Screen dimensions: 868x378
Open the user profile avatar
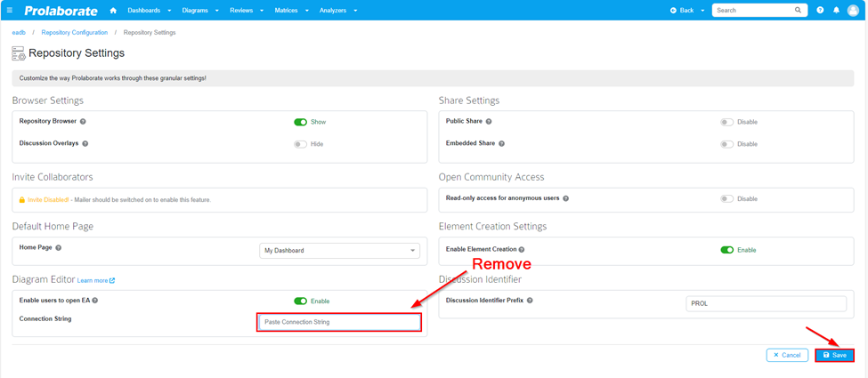pos(853,11)
